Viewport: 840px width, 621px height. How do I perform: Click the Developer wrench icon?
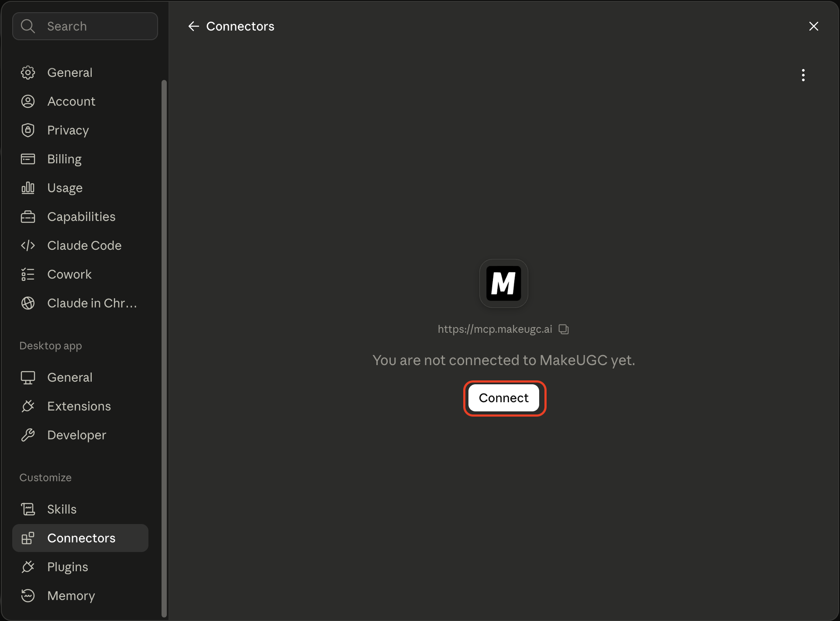point(28,435)
